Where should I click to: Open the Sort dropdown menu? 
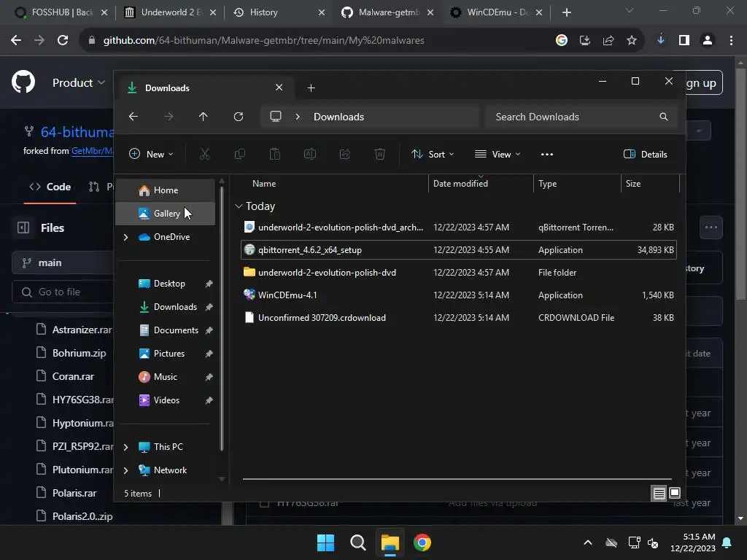[433, 154]
